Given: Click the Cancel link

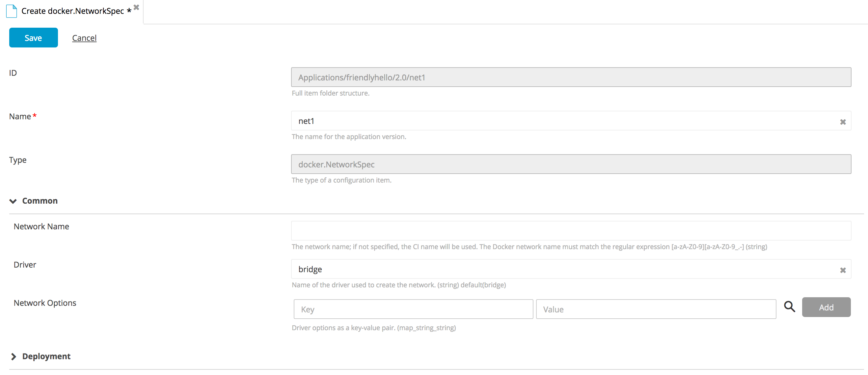Looking at the screenshot, I should coord(84,38).
